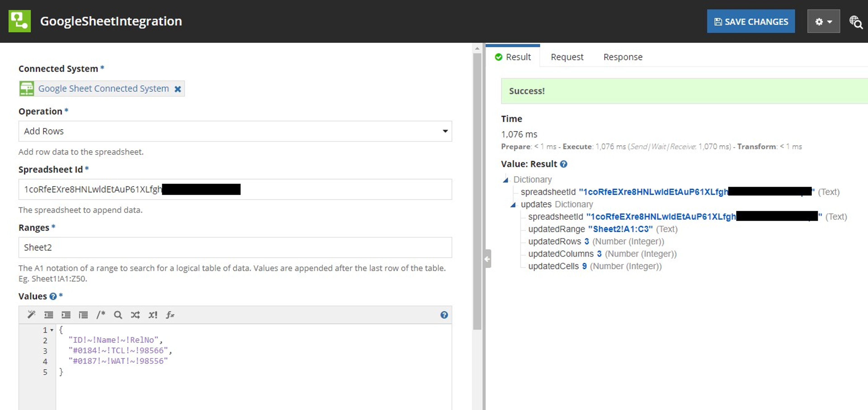Open find with magnifier icon in editor toolbar
Viewport: 868px width, 410px height.
118,315
